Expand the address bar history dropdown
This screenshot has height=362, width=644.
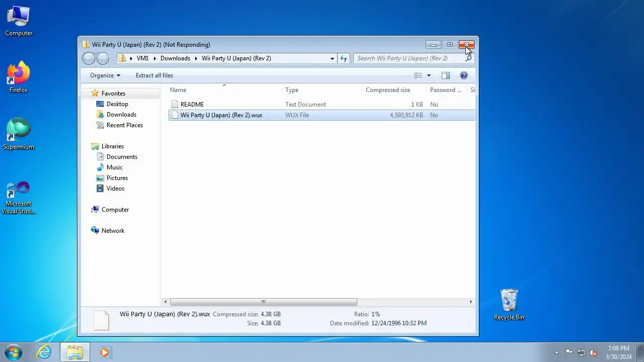[332, 58]
